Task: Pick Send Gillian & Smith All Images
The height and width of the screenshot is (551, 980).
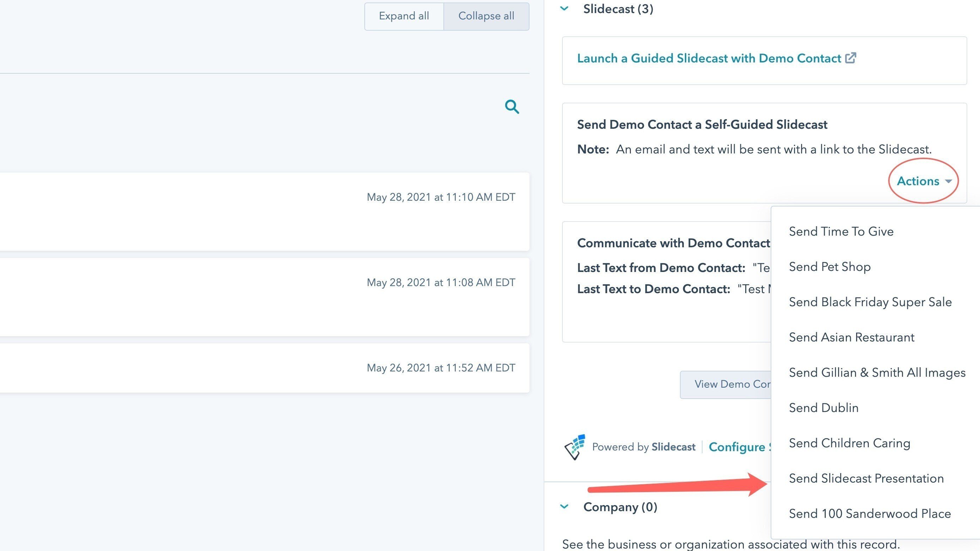Action: pos(877,373)
